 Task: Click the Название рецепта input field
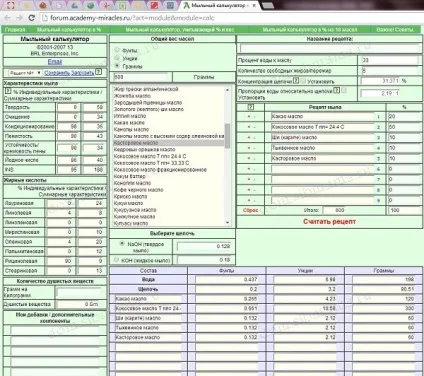click(329, 49)
